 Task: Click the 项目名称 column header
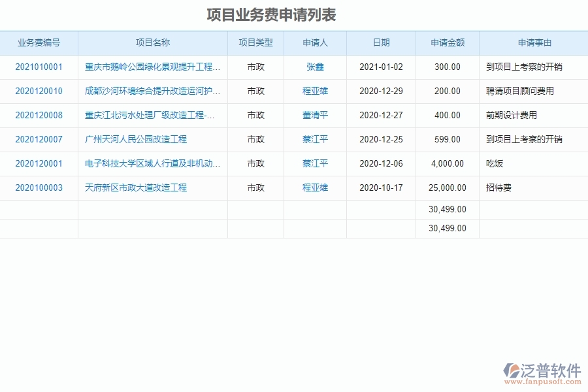[x=153, y=42]
